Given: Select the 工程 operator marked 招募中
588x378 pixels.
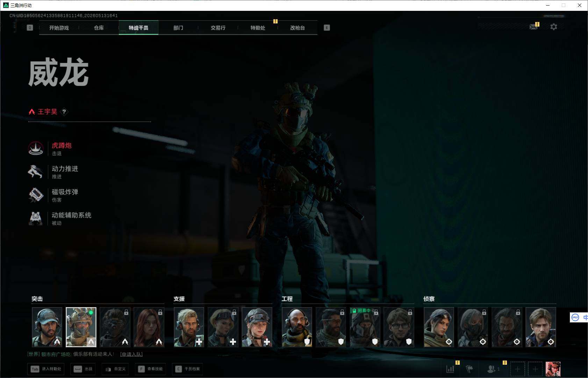Looking at the screenshot, I should click(x=365, y=327).
